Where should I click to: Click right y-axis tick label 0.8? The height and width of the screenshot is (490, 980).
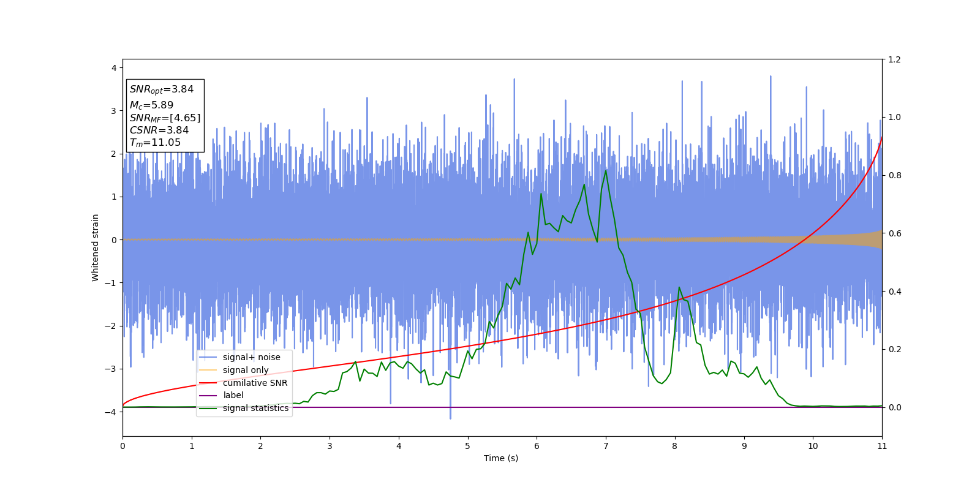point(894,175)
